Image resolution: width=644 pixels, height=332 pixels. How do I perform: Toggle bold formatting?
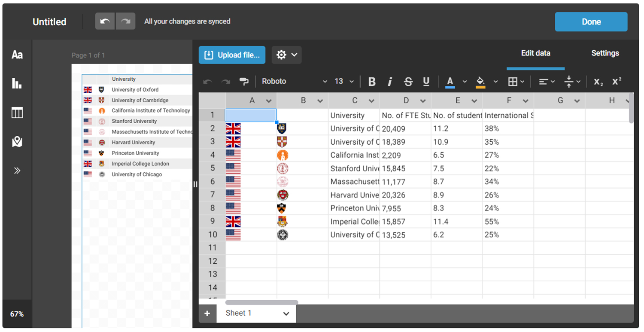click(372, 82)
